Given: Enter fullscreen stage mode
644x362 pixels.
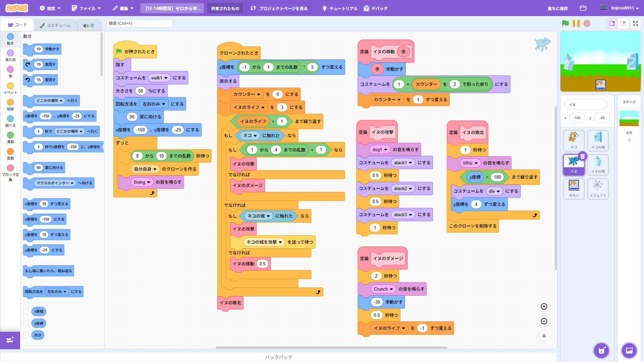Looking at the screenshot, I should (636, 23).
